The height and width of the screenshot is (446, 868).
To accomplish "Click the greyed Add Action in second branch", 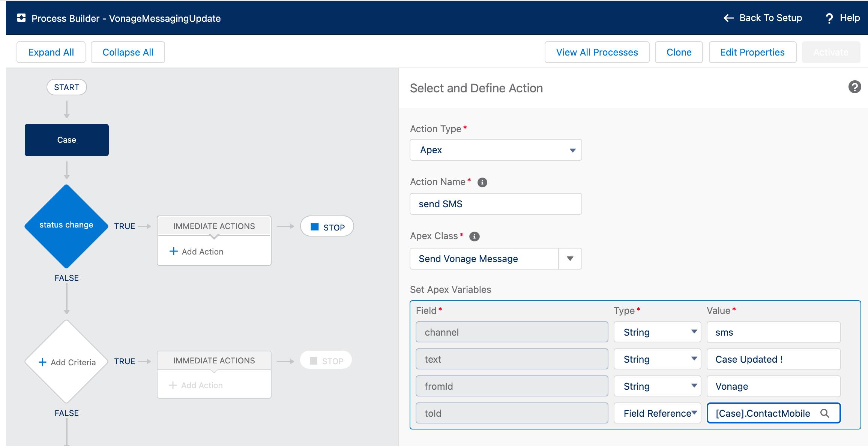I will 196,385.
